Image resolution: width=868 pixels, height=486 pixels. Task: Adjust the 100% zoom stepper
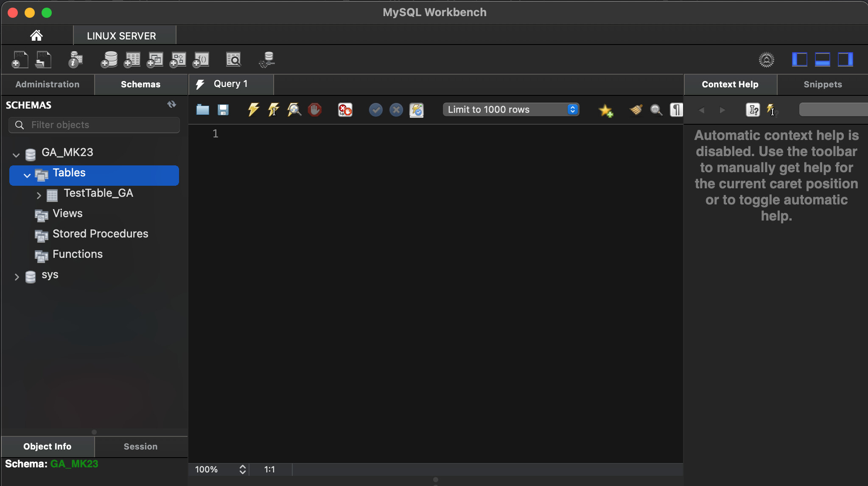242,469
